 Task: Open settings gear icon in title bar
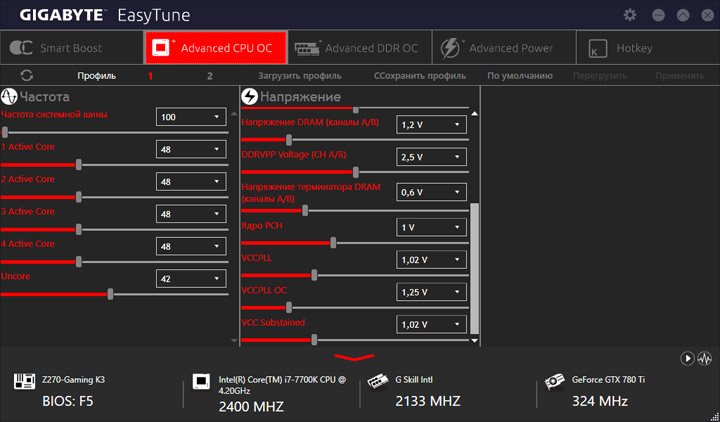click(630, 15)
